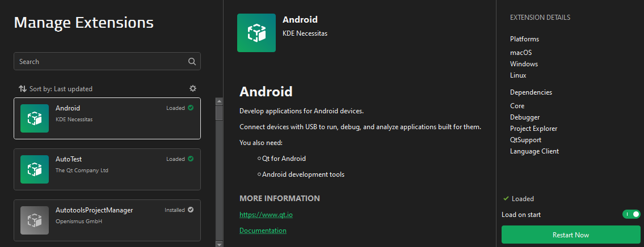Open the extension list settings gear

coord(192,88)
